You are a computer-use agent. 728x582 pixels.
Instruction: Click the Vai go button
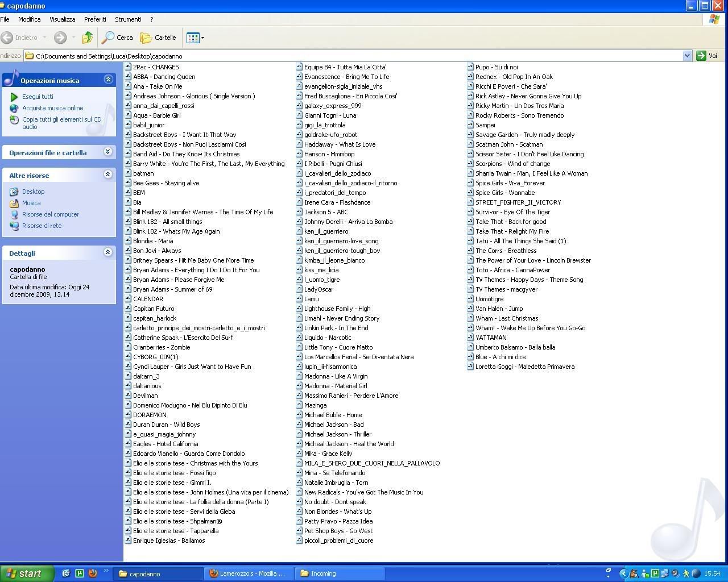click(x=706, y=56)
